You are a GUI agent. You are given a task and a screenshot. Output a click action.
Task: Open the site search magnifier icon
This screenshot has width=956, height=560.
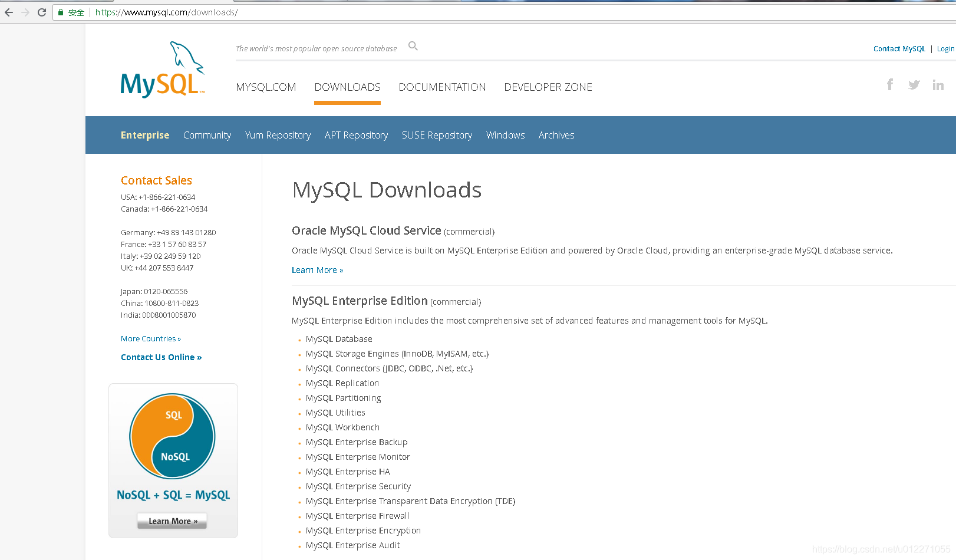pyautogui.click(x=413, y=46)
